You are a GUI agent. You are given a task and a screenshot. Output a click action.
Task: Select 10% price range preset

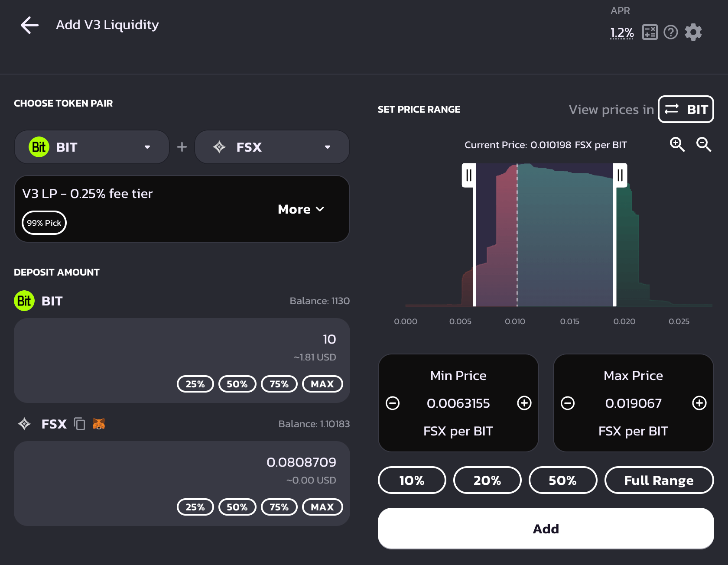(x=412, y=480)
